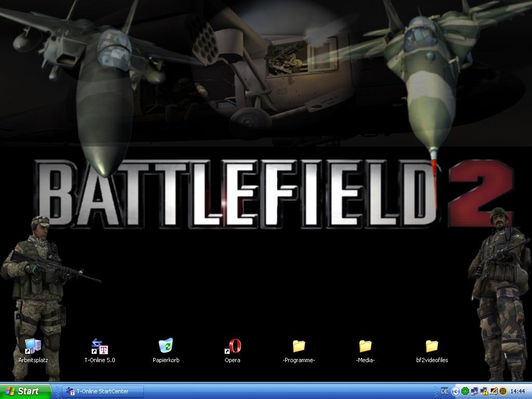Select the -Programme- folder

299,351
